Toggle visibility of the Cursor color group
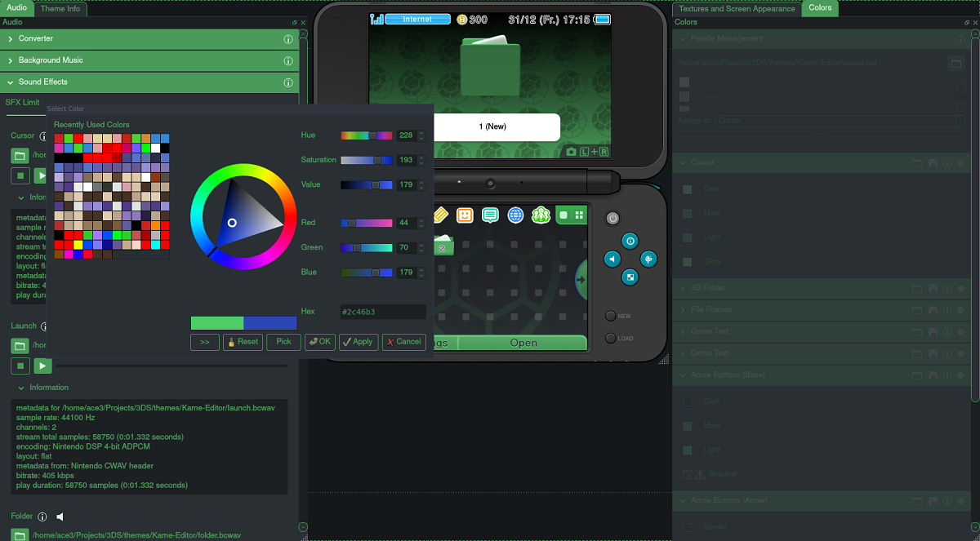This screenshot has height=541, width=980. [x=961, y=162]
